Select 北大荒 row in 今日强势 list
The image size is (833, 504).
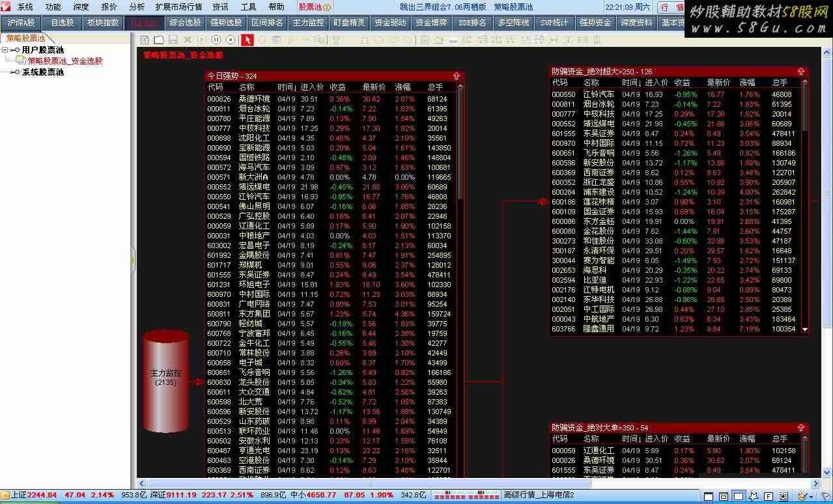click(331, 402)
